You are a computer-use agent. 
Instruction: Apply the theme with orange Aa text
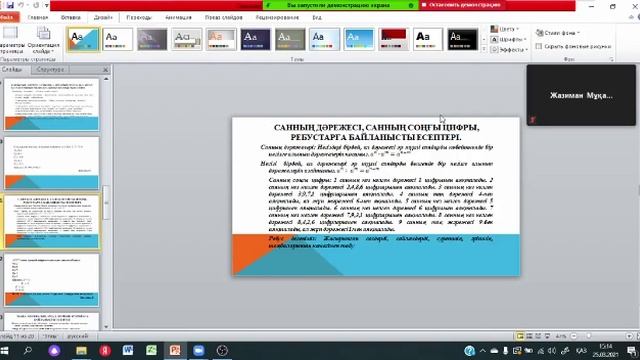(221, 39)
